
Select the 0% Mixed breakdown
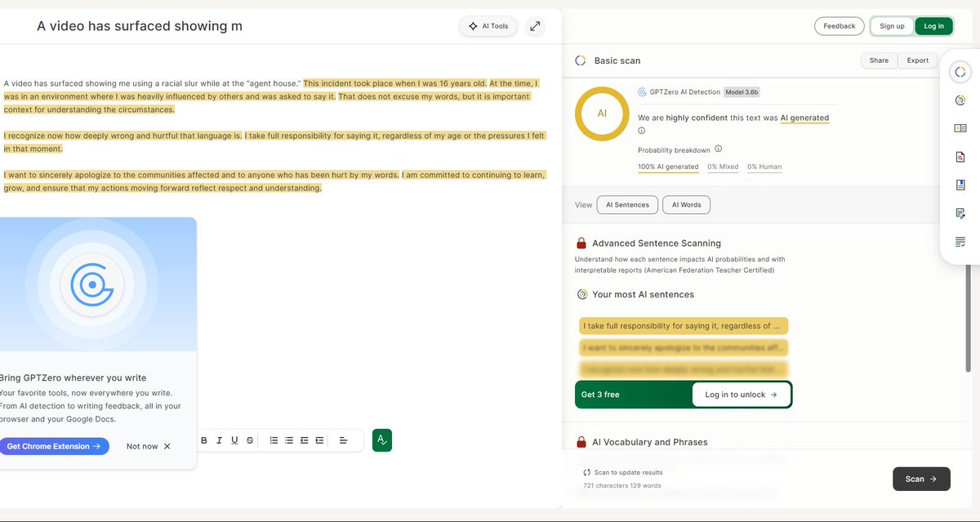723,167
